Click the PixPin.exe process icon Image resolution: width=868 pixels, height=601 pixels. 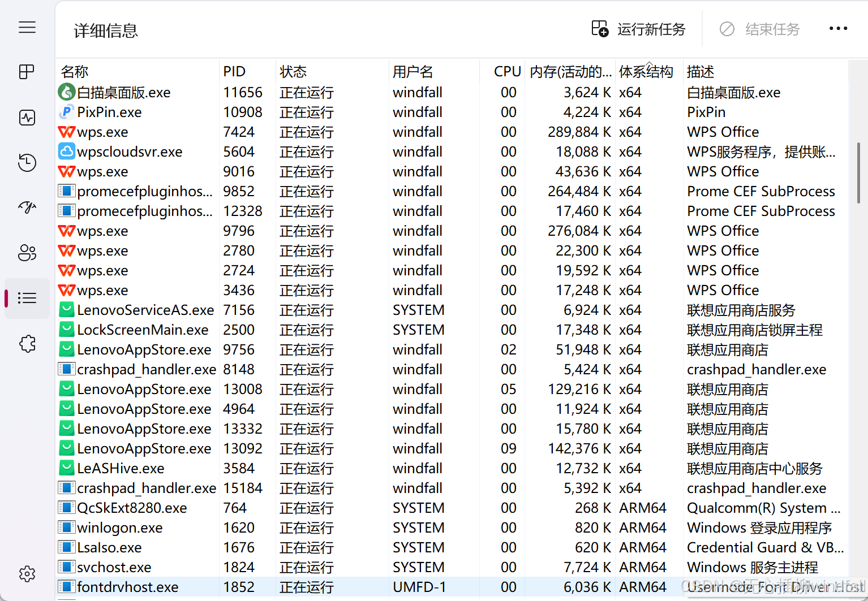67,112
